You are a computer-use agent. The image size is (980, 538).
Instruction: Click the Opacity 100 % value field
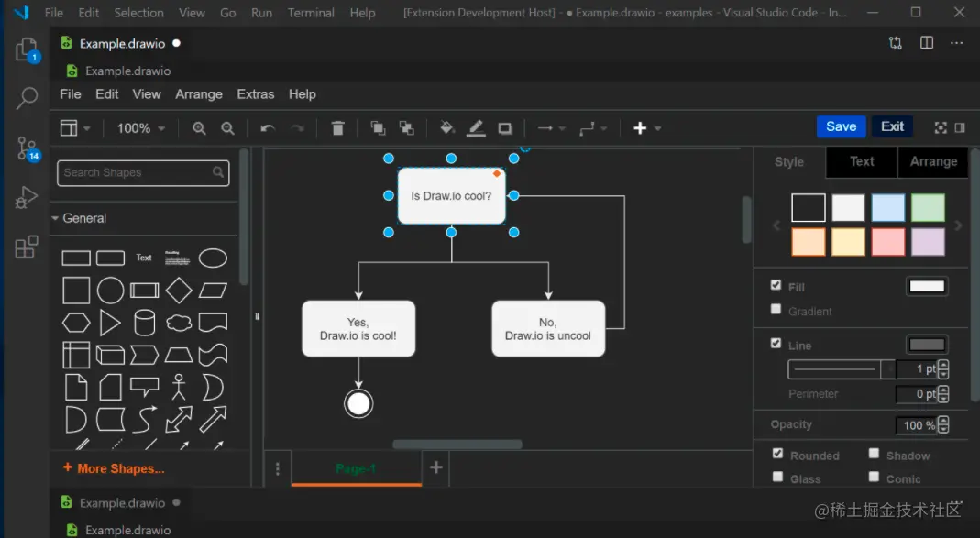918,425
